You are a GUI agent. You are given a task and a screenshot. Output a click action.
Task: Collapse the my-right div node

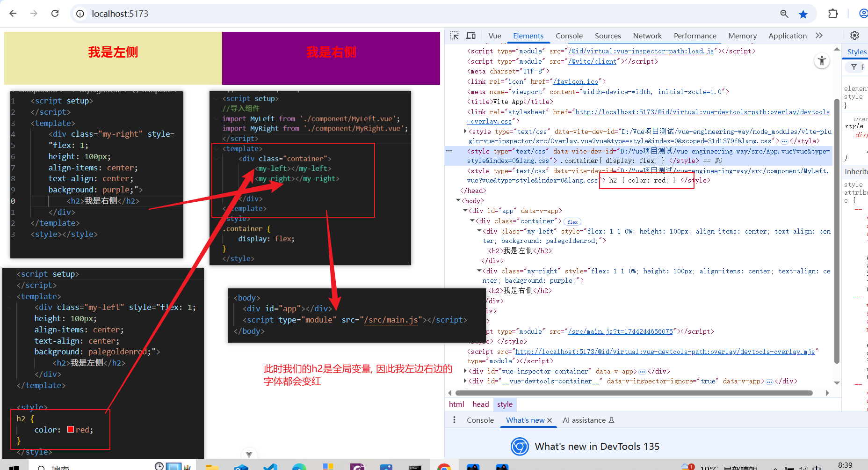(479, 271)
